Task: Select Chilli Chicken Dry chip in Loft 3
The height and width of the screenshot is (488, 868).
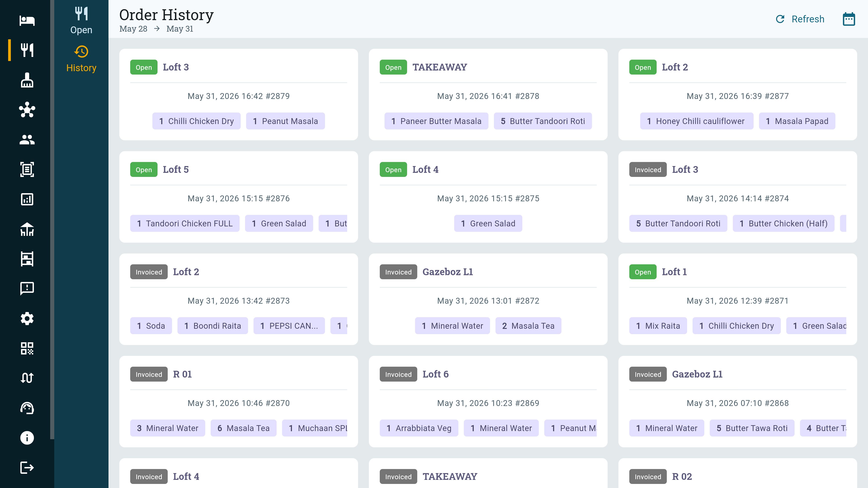Action: tap(196, 121)
